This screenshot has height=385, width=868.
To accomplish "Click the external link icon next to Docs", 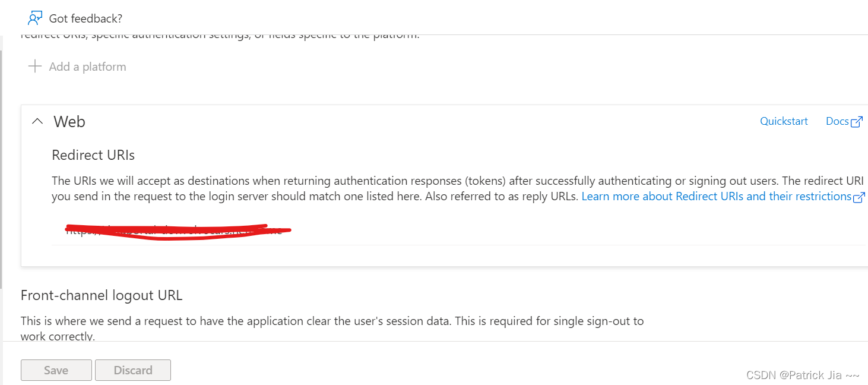I will (x=857, y=121).
